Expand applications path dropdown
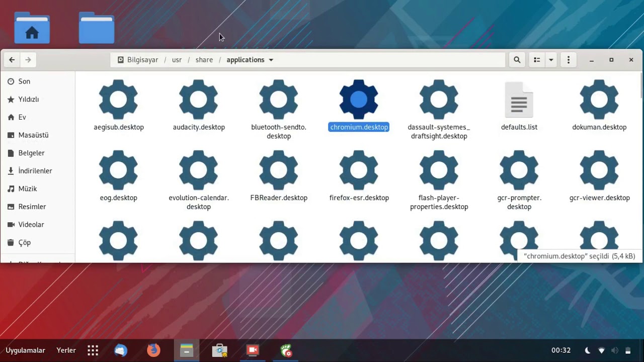 pos(271,60)
